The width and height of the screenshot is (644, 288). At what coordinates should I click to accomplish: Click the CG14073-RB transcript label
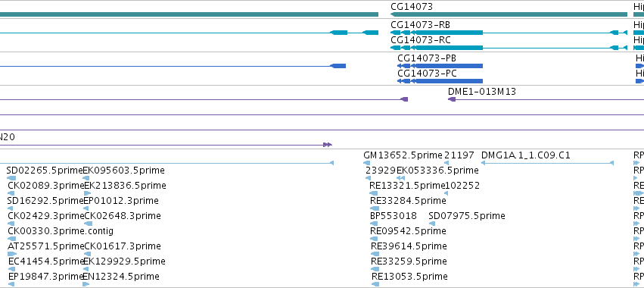tap(420, 25)
